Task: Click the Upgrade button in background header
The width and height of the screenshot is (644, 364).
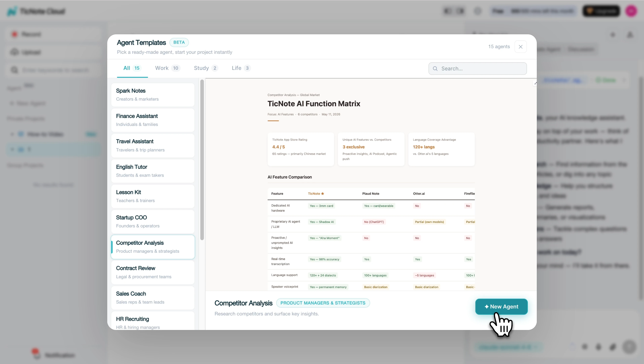Action: (x=601, y=11)
